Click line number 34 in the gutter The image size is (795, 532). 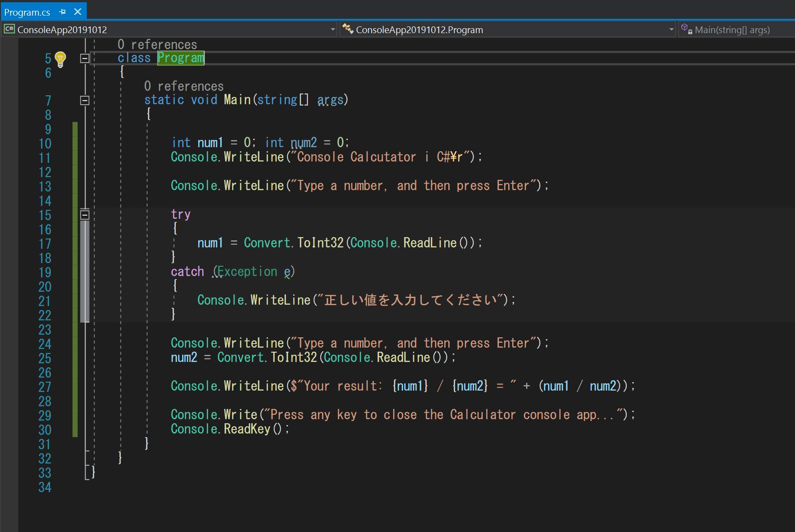point(45,487)
